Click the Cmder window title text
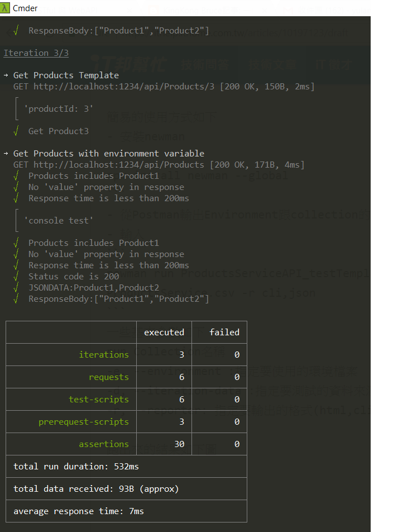 point(25,8)
